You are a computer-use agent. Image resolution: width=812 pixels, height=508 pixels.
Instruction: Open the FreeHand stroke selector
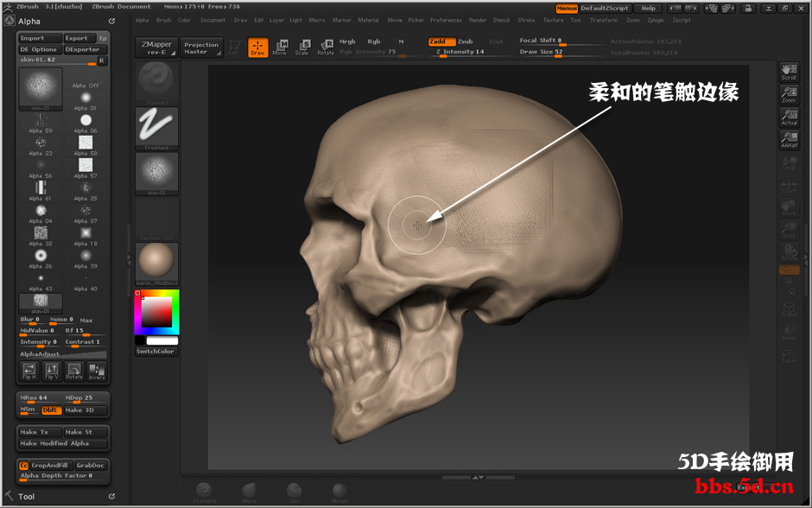(x=156, y=129)
